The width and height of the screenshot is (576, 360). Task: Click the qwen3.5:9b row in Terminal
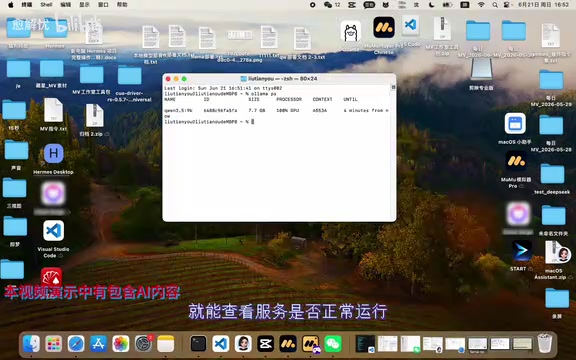point(276,111)
